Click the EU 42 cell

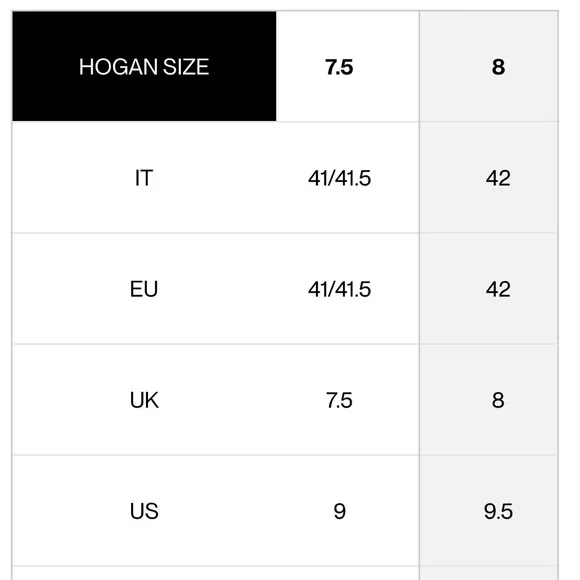coord(498,289)
